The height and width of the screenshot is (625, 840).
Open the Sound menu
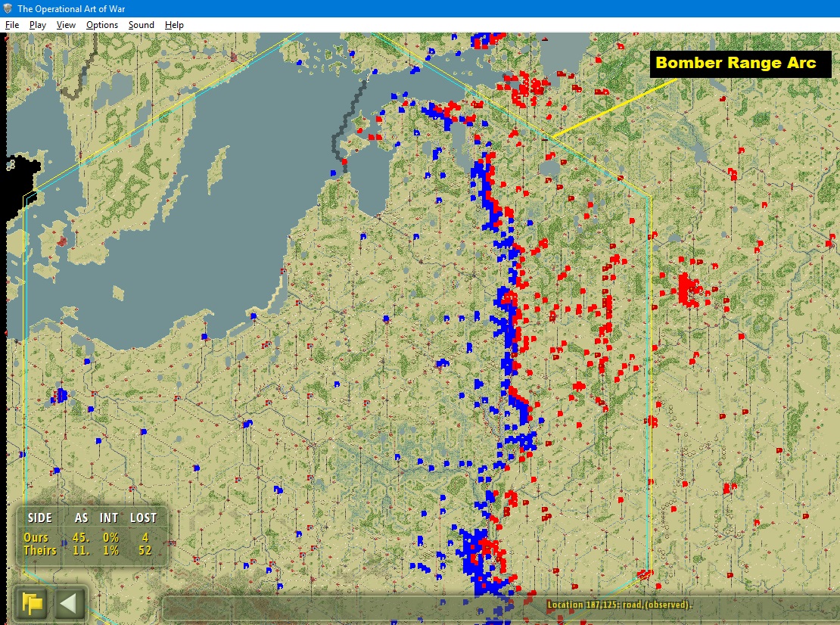coord(141,25)
